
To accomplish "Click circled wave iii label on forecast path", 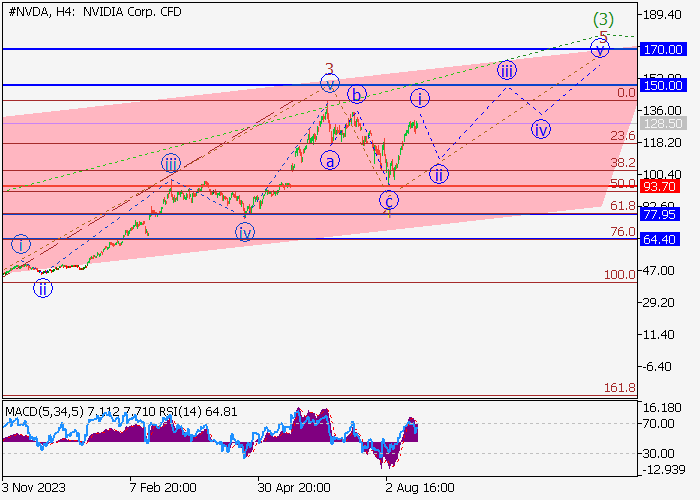I will coord(507,70).
